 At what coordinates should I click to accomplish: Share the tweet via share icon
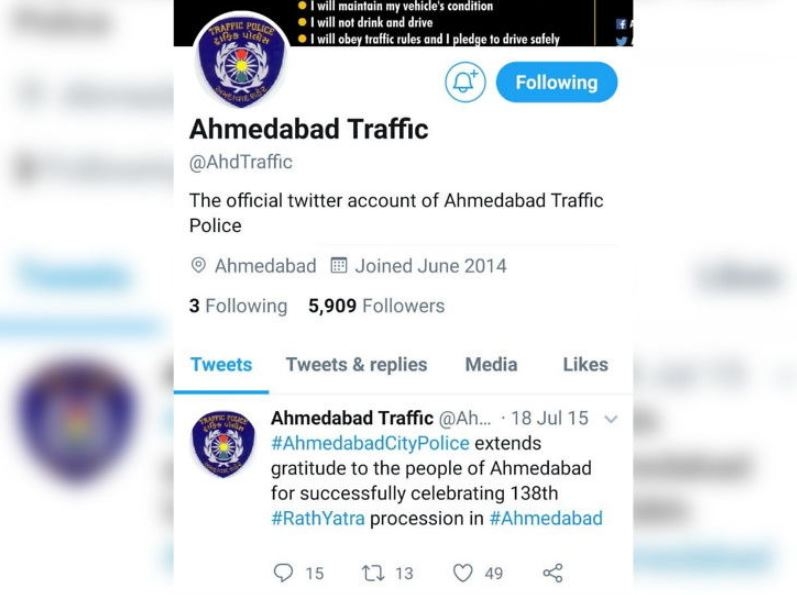553,573
